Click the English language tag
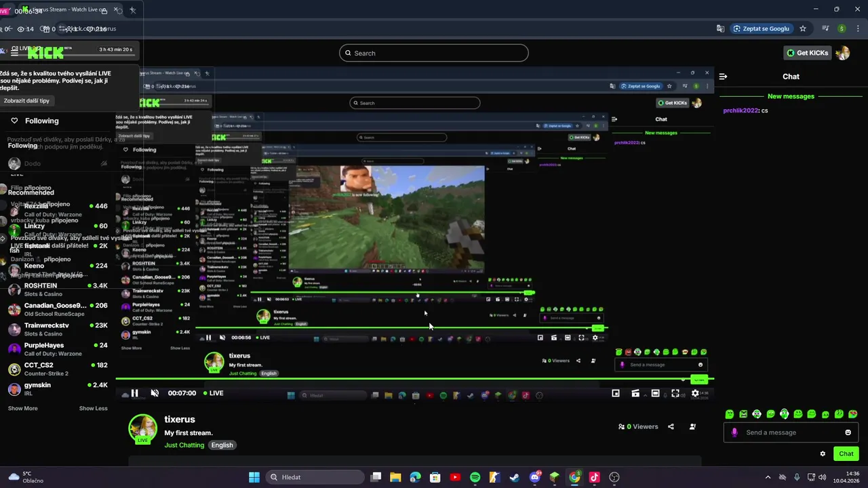 pyautogui.click(x=222, y=445)
